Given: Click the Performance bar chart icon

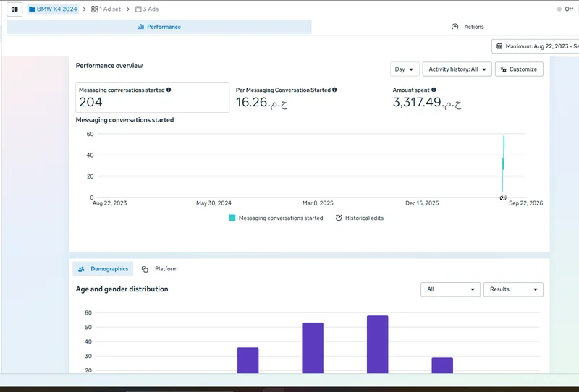Looking at the screenshot, I should pyautogui.click(x=140, y=27).
